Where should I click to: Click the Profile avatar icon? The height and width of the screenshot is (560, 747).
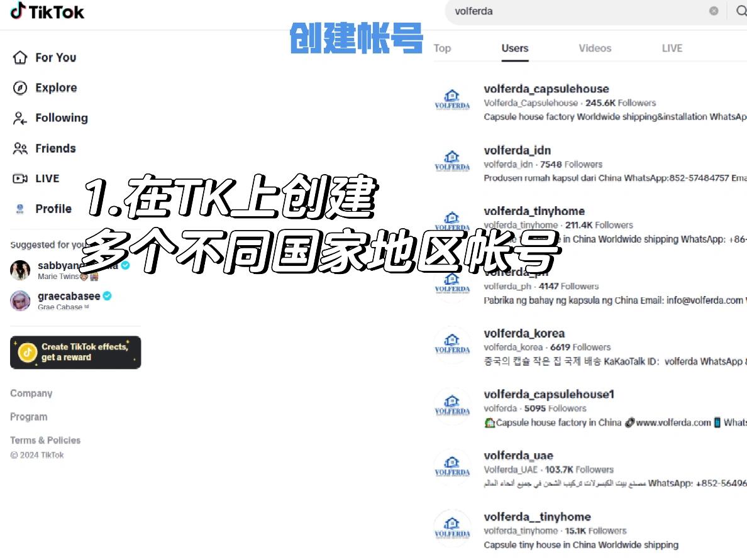click(x=20, y=209)
